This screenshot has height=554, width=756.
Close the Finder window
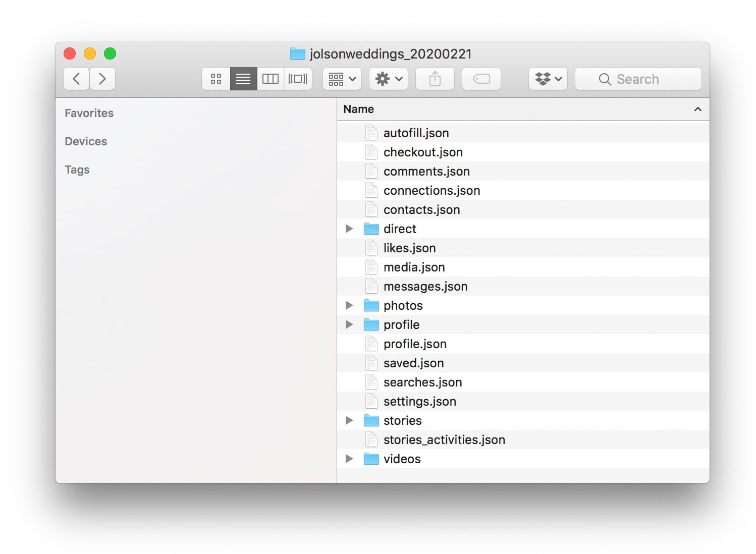pos(70,53)
